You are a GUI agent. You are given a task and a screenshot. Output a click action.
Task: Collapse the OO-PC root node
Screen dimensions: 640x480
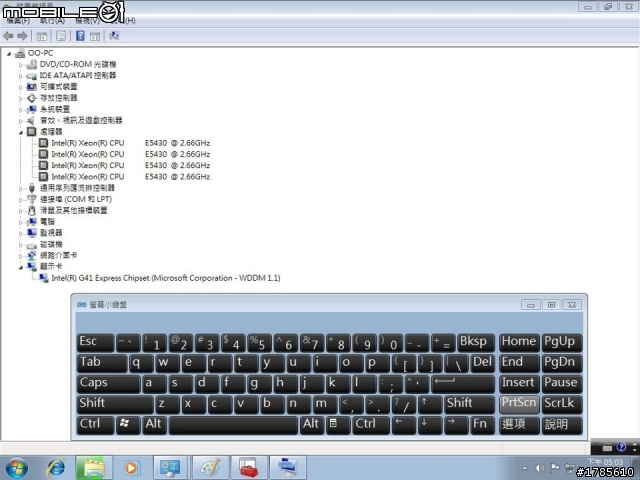coord(9,53)
